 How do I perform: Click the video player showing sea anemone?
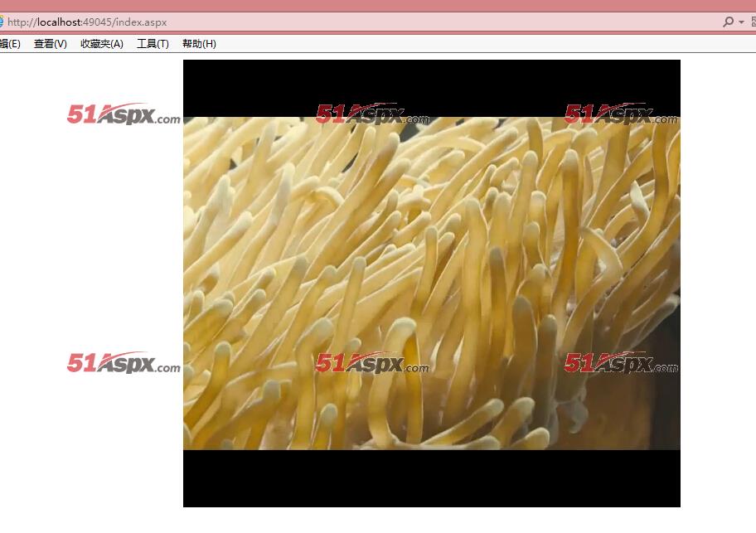(x=432, y=283)
